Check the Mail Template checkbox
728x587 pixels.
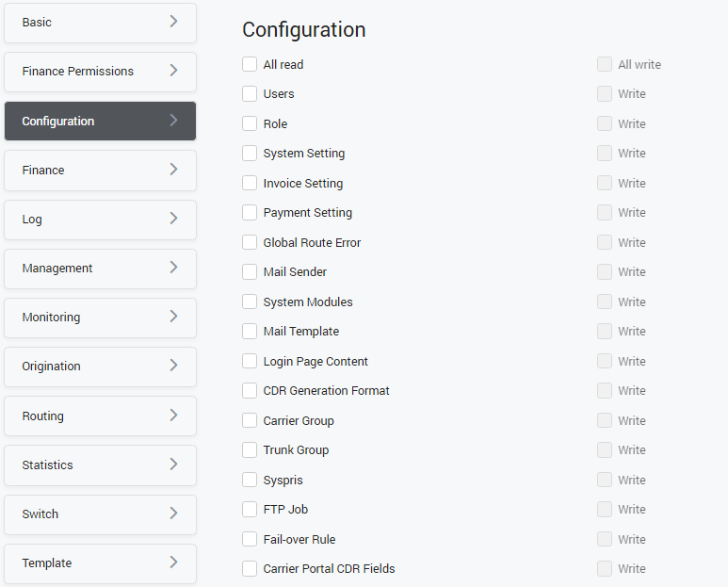[x=250, y=332]
